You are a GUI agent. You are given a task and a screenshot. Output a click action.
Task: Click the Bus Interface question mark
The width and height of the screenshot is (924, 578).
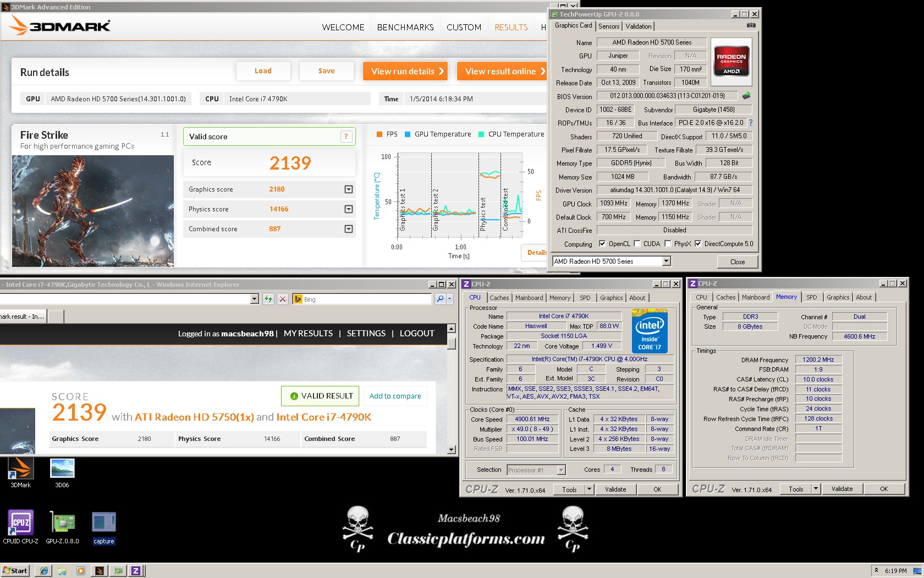(x=751, y=123)
